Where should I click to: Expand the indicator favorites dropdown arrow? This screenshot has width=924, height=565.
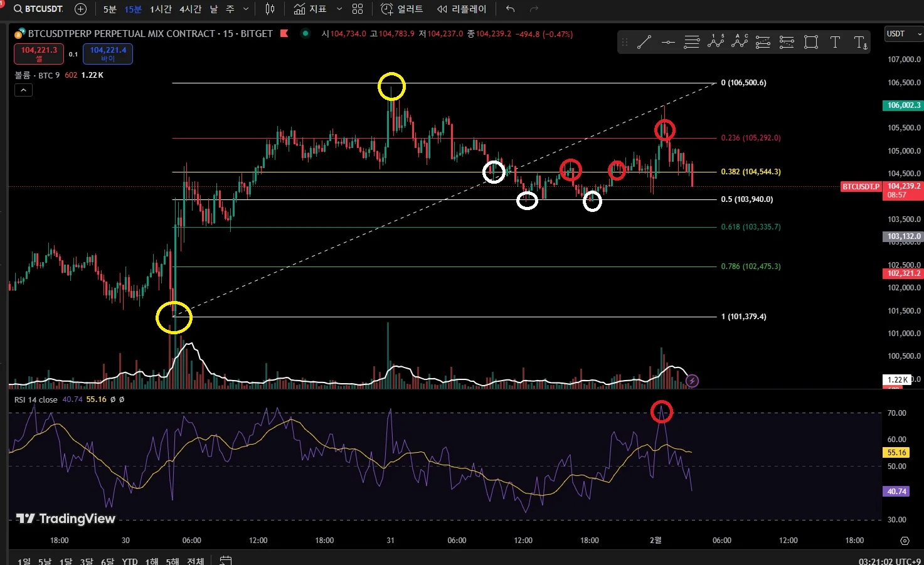(x=339, y=9)
